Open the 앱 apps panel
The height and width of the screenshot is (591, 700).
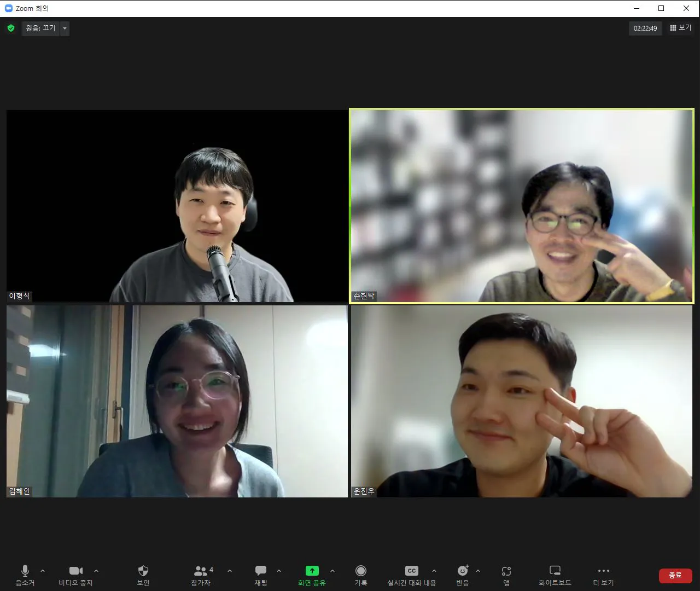tap(506, 575)
